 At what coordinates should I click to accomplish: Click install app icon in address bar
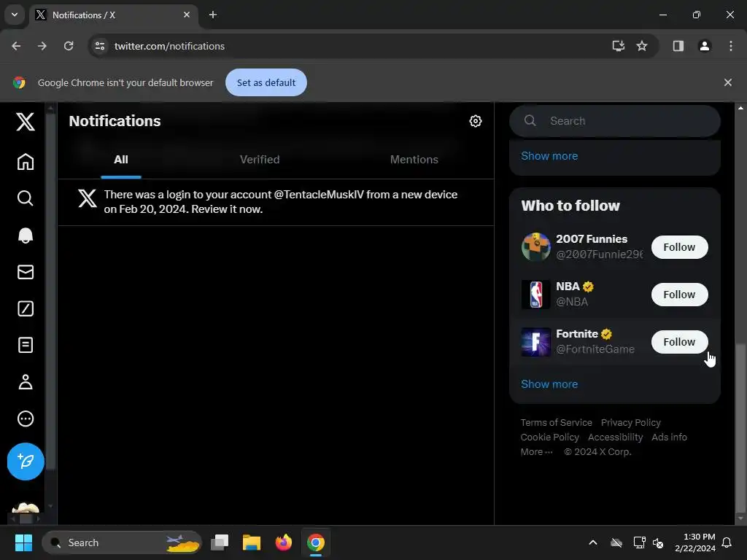(x=619, y=46)
